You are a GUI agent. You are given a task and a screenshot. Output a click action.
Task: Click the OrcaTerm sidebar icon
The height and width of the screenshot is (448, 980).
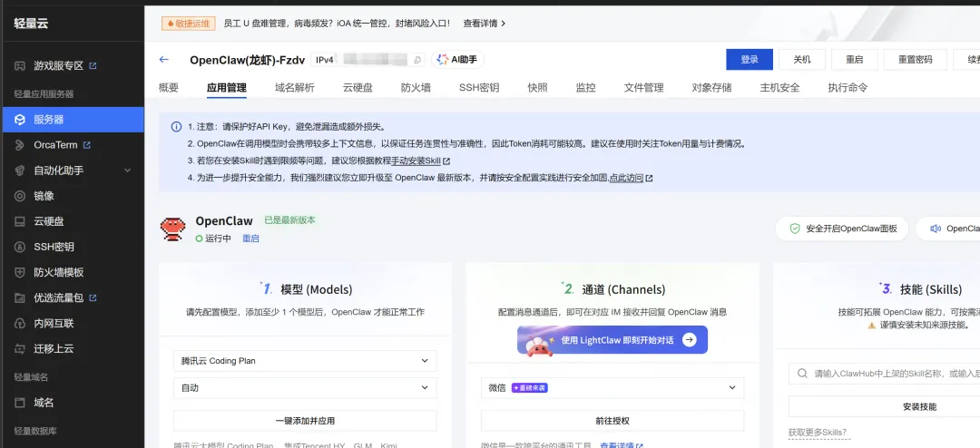[20, 145]
